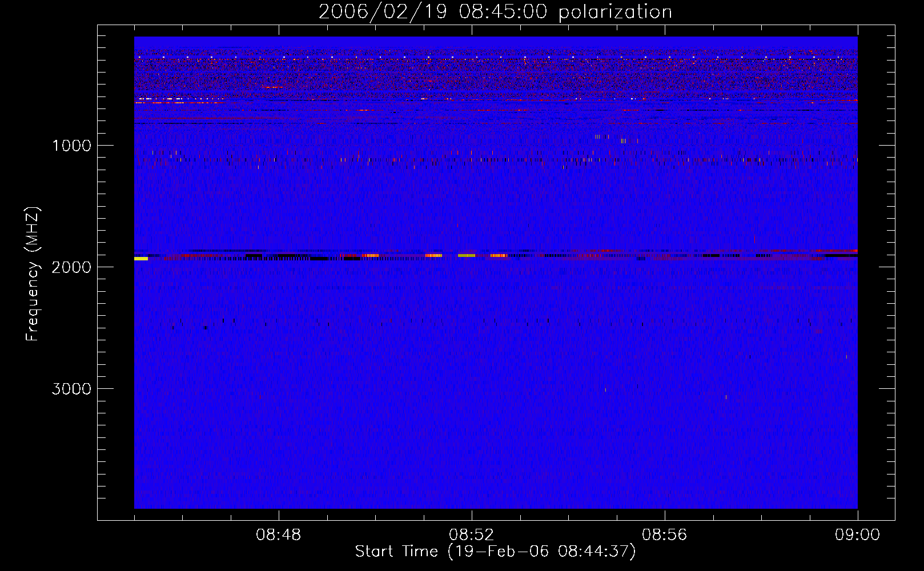The height and width of the screenshot is (571, 924).
Task: Click the 08:48 time tick label
Action: (x=279, y=535)
